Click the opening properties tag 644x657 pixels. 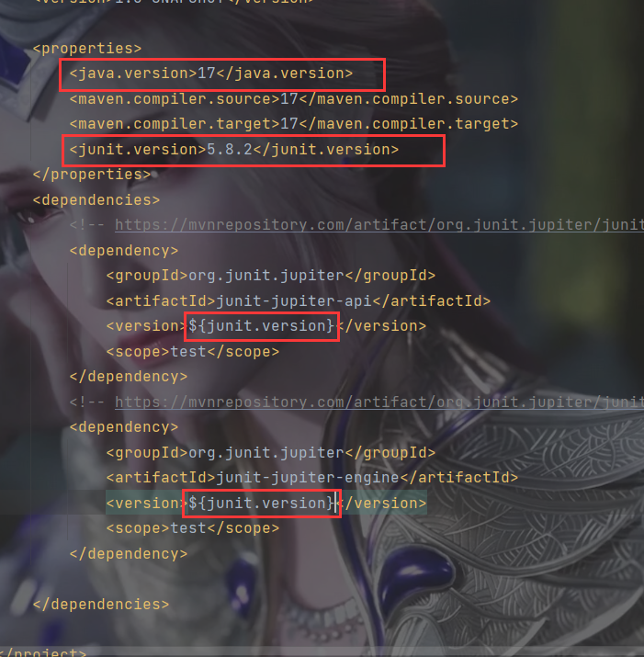point(87,49)
